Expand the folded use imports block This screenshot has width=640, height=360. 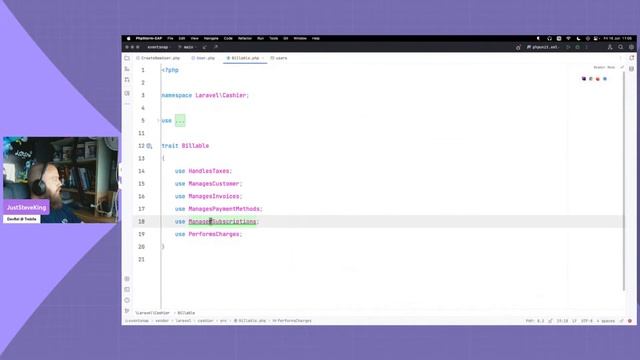coord(180,121)
